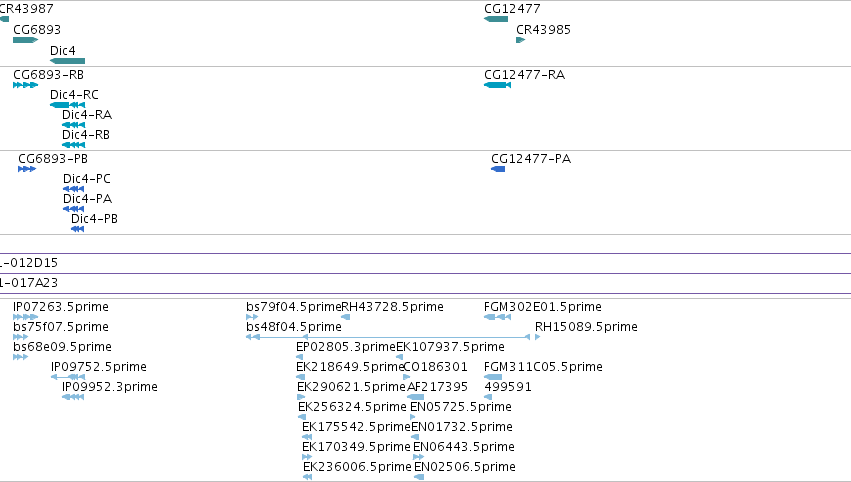The height and width of the screenshot is (482, 851).
Task: Click the AF217395 cDNA feature bar
Action: [416, 397]
